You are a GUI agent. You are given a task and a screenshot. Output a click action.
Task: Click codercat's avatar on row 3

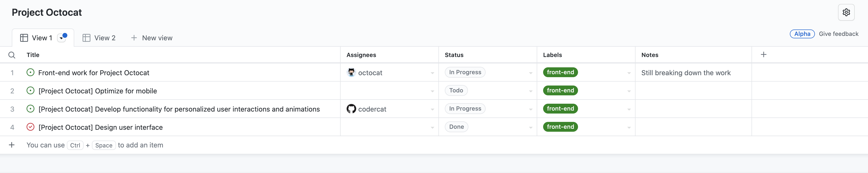(351, 109)
